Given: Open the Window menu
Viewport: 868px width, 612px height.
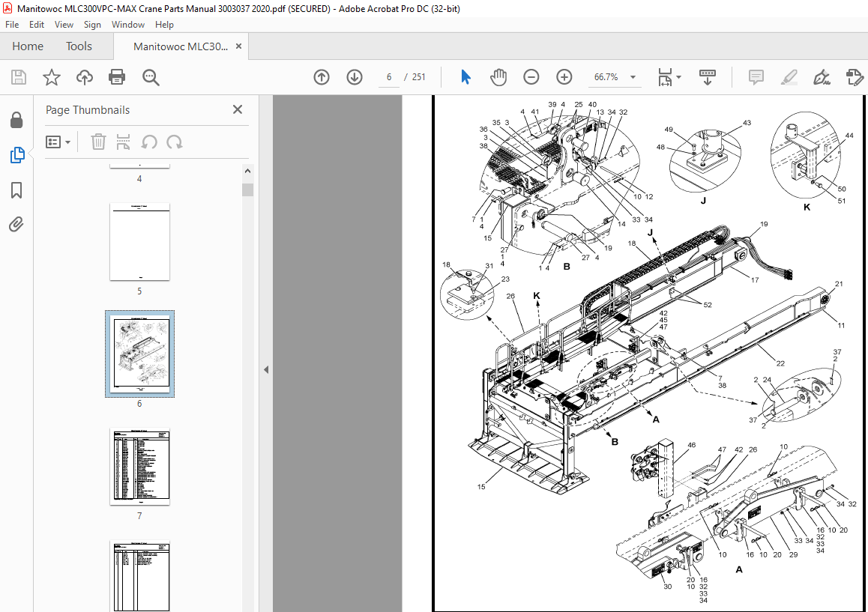Looking at the screenshot, I should (x=128, y=25).
